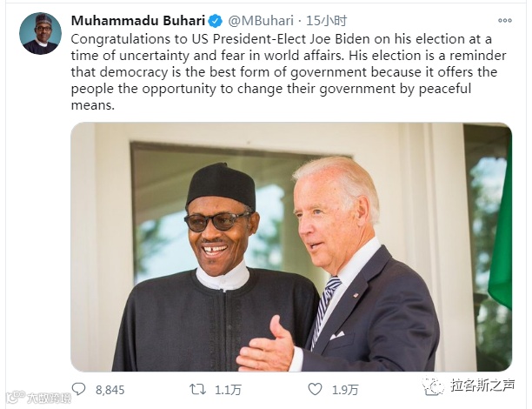This screenshot has width=532, height=409.
Task: Click the WeChat logo beside 拉各斯之声
Action: pyautogui.click(x=433, y=384)
